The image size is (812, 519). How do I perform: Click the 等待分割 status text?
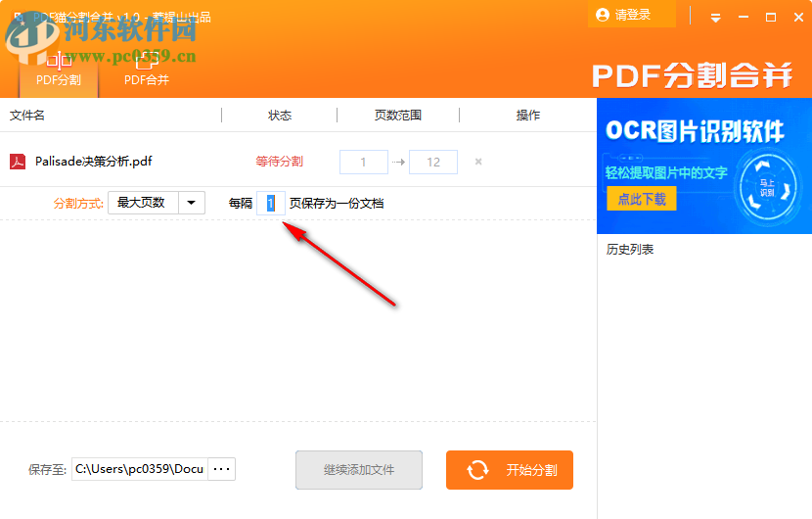click(279, 162)
